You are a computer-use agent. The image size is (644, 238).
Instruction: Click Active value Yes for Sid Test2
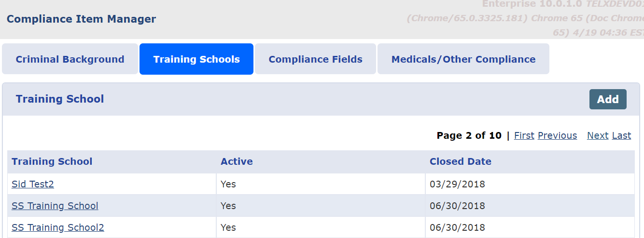[x=228, y=184]
